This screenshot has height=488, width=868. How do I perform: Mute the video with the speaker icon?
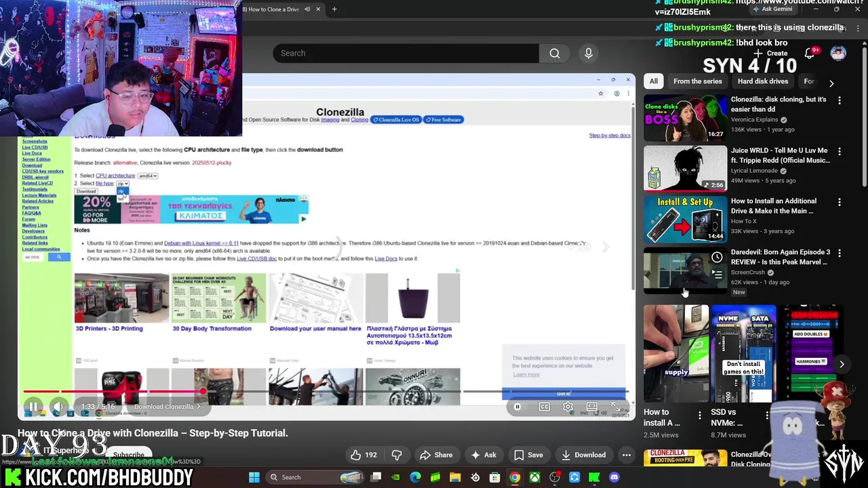pos(58,407)
